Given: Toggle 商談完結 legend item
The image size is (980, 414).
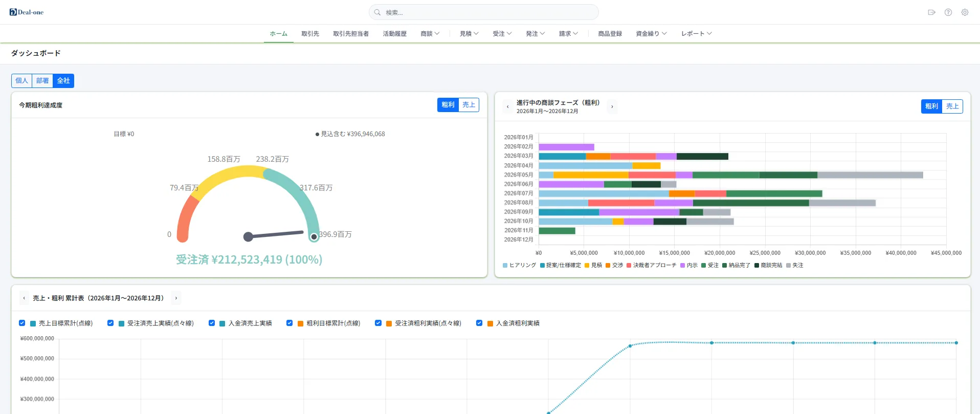Looking at the screenshot, I should [x=768, y=265].
